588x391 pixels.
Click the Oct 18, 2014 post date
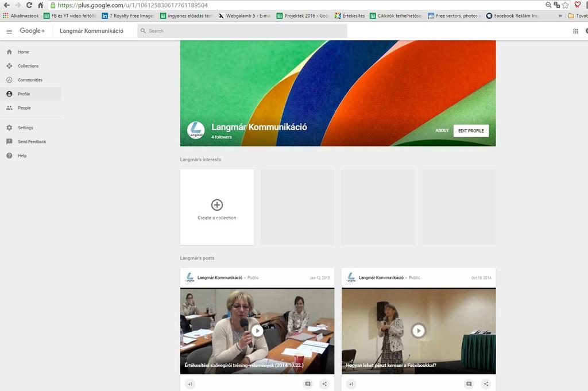[481, 278]
